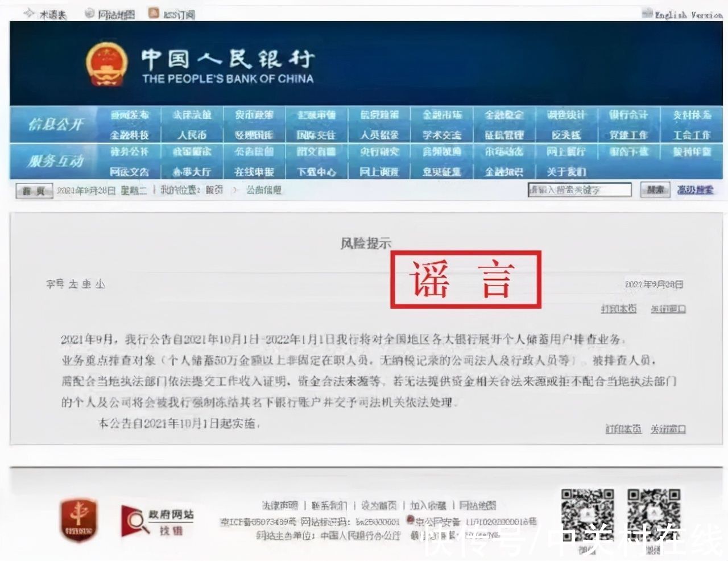Go to 学术交流 section
Viewport: 728px width, 561px height.
pyautogui.click(x=442, y=135)
